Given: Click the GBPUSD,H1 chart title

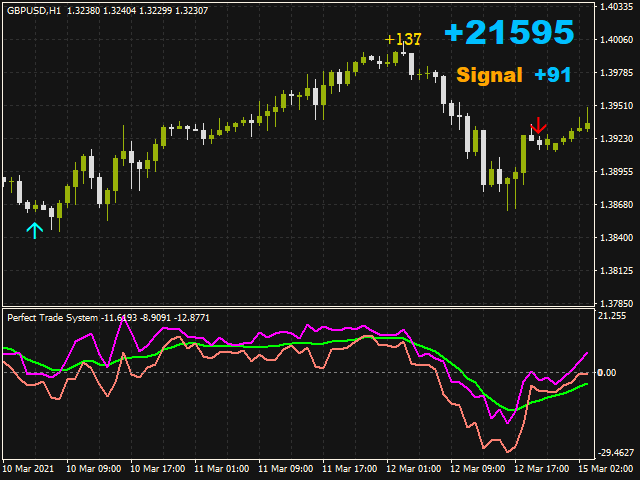Looking at the screenshot, I should [x=34, y=11].
